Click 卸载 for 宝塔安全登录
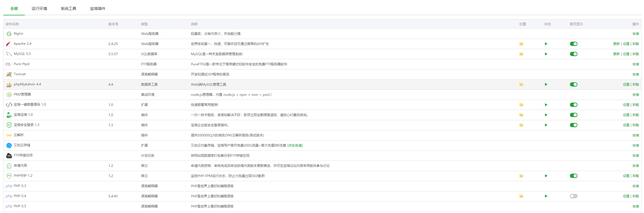Screen dimensions: 644x213 click(x=636, y=125)
